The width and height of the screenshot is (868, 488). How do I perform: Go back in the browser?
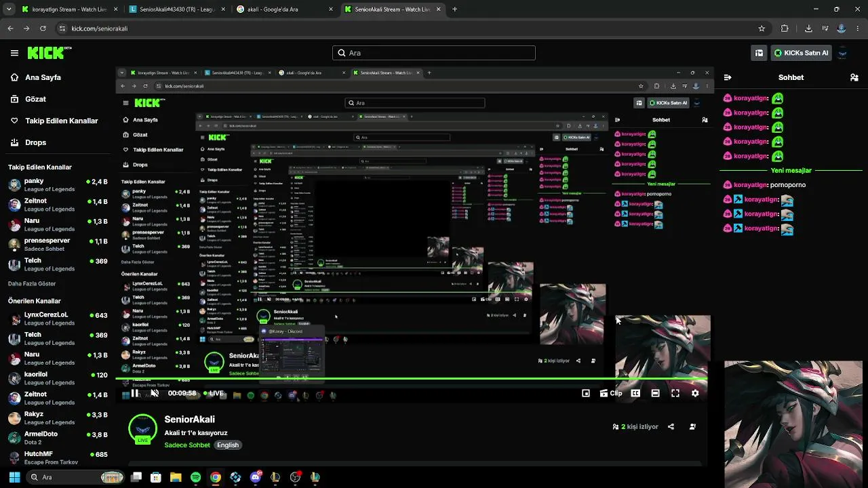[10, 28]
